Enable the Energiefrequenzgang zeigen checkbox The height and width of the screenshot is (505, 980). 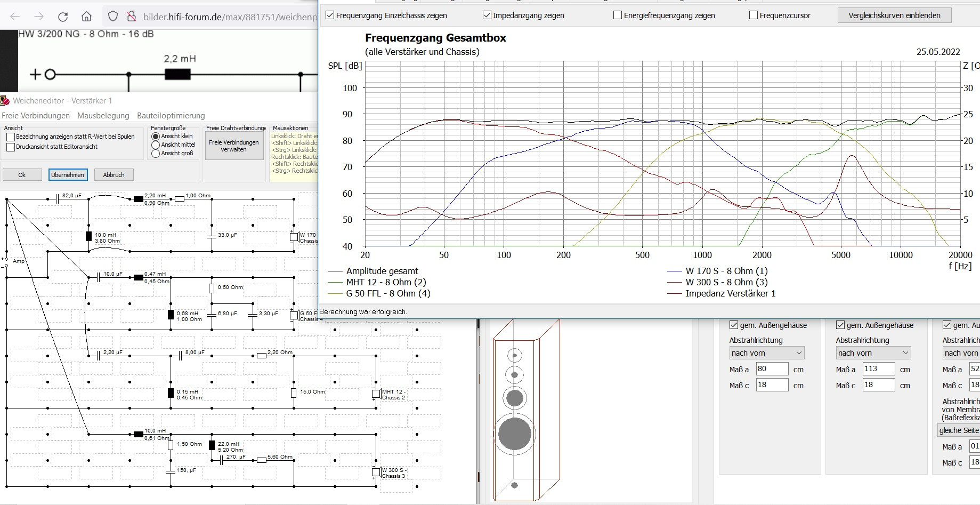tap(618, 15)
